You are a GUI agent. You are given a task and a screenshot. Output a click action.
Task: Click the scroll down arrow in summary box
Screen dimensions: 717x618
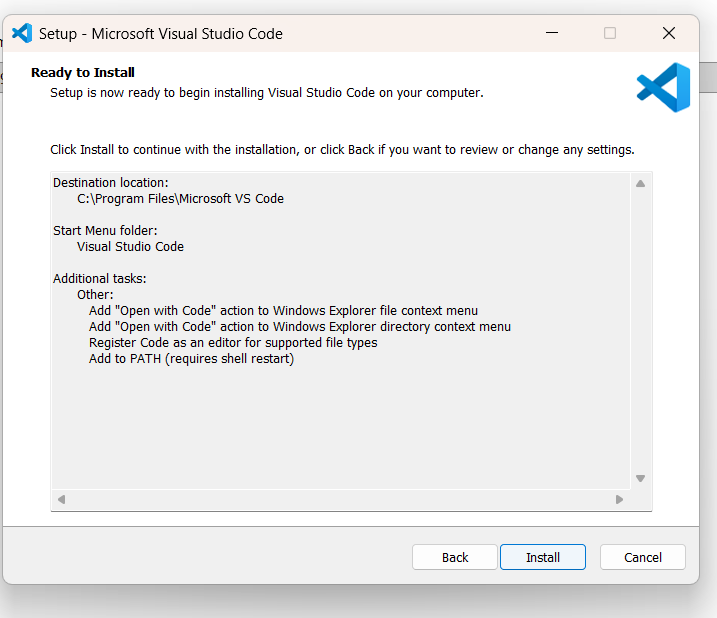pos(640,478)
